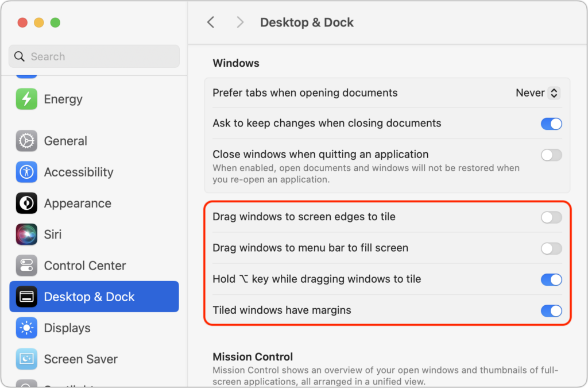Enable Drag windows to screen edges to tile
Screen dimensions: 588x388
(551, 217)
